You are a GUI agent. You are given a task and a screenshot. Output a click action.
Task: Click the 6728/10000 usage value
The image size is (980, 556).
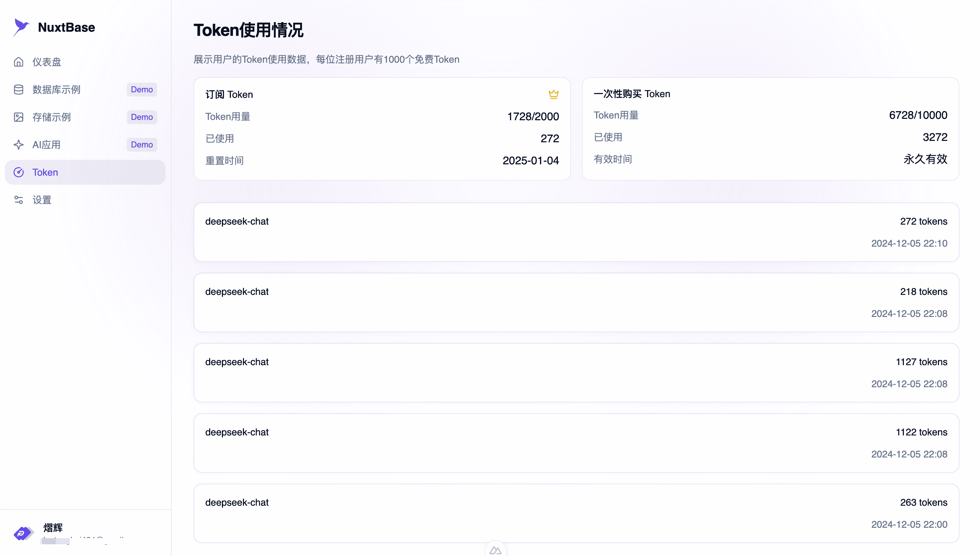coord(918,115)
